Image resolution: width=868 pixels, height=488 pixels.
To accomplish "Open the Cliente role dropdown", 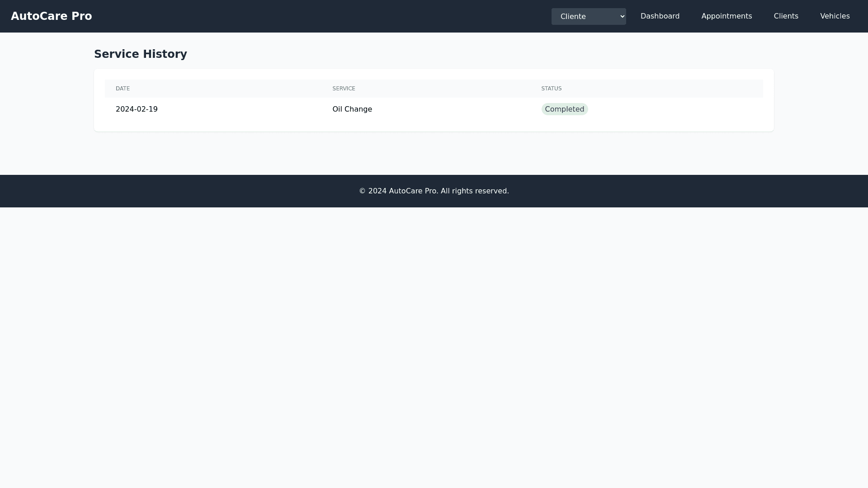I will (588, 16).
